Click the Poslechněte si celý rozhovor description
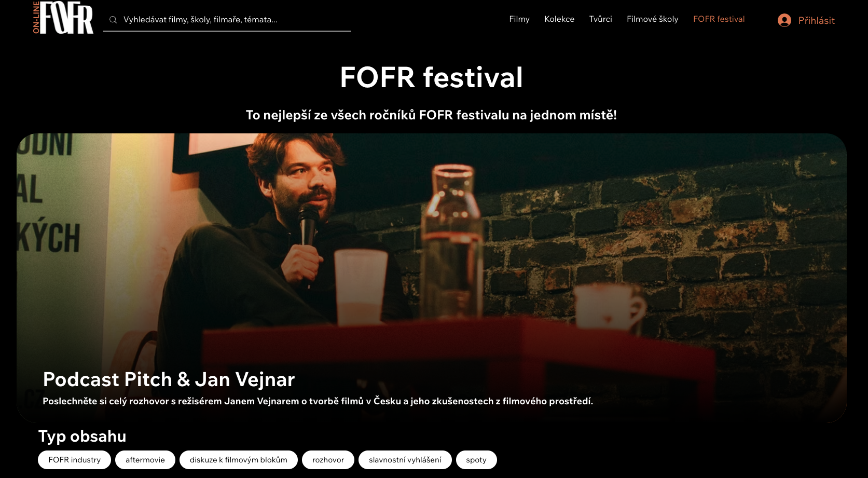Viewport: 868px width, 478px height. coord(318,401)
